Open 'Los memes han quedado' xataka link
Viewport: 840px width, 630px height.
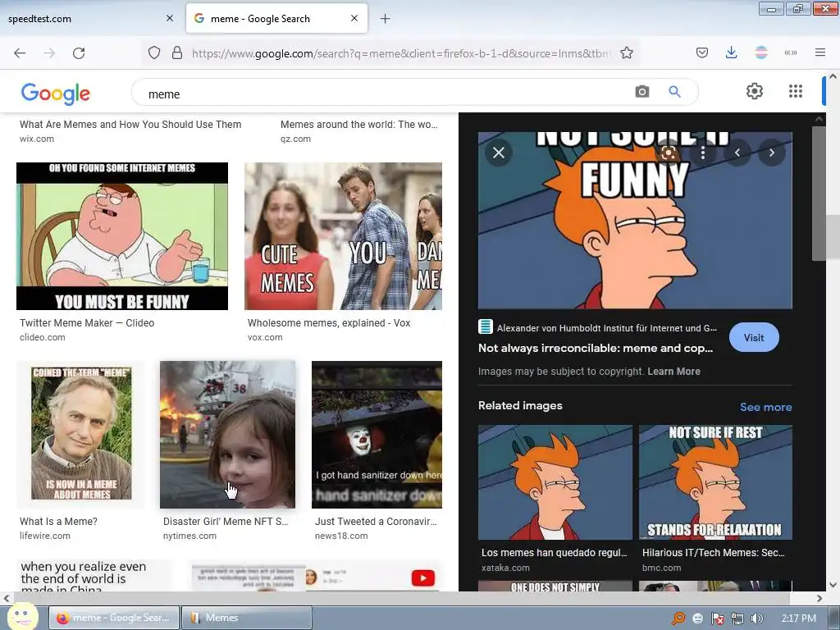coord(554,552)
